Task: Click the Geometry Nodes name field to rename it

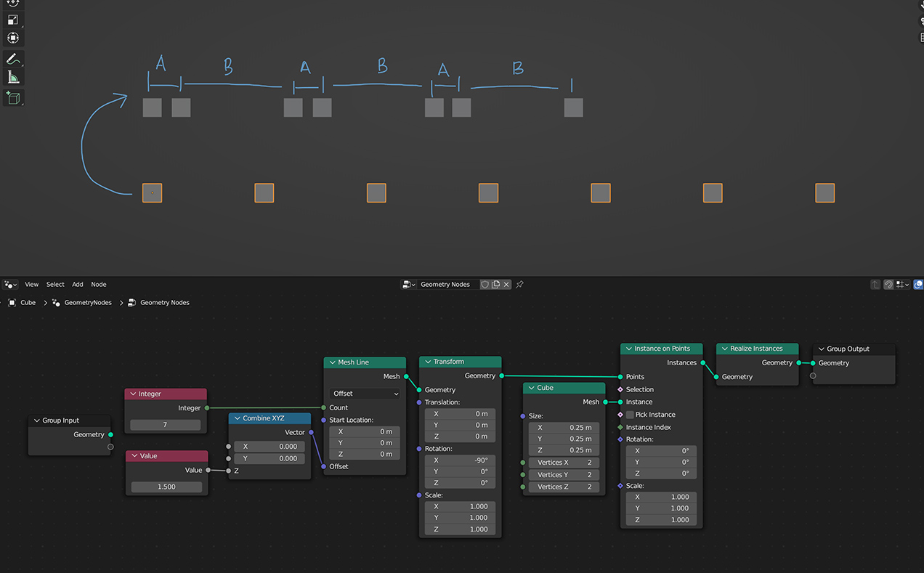Action: point(446,284)
